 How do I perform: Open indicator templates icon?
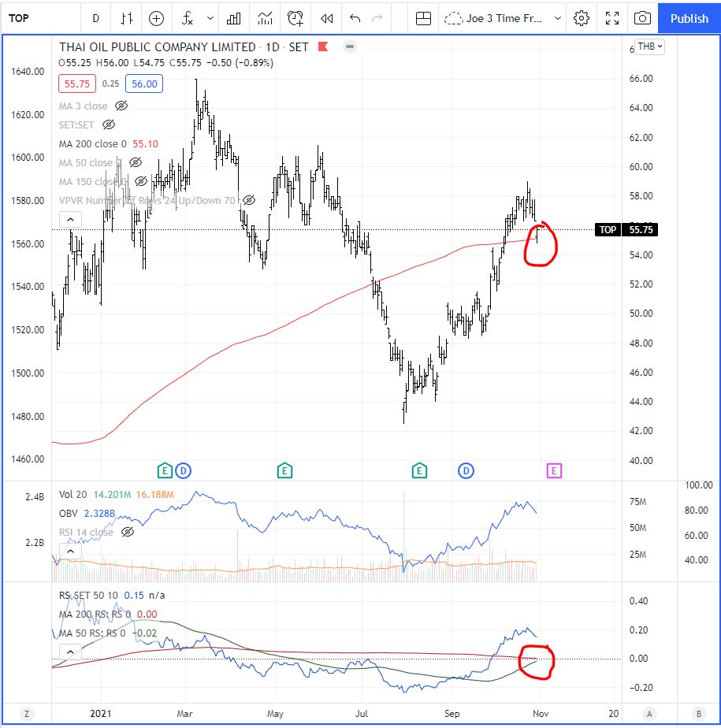[265, 18]
